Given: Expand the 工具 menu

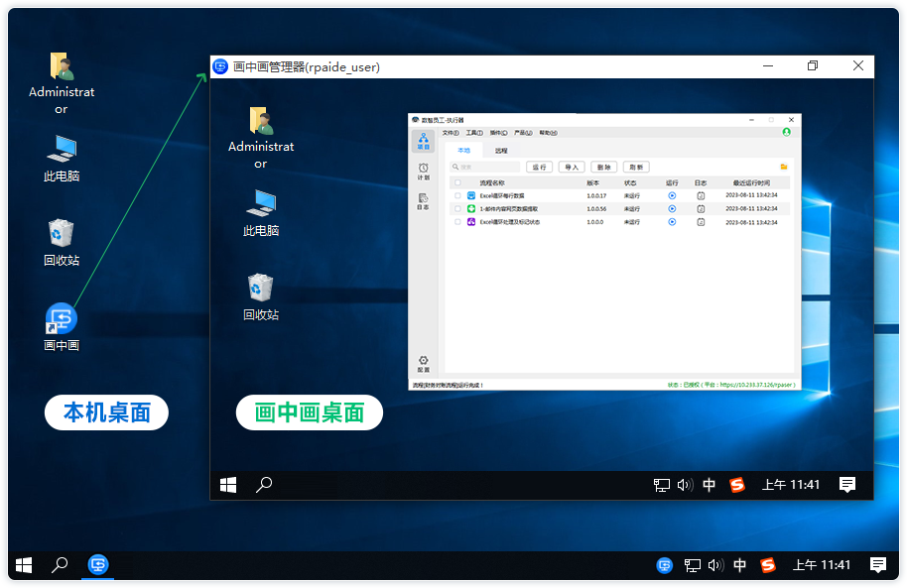Looking at the screenshot, I should [x=474, y=132].
